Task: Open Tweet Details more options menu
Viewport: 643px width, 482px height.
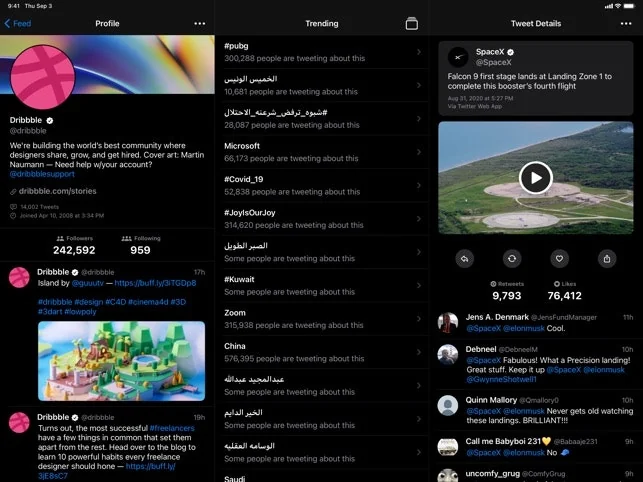Action: (x=626, y=23)
